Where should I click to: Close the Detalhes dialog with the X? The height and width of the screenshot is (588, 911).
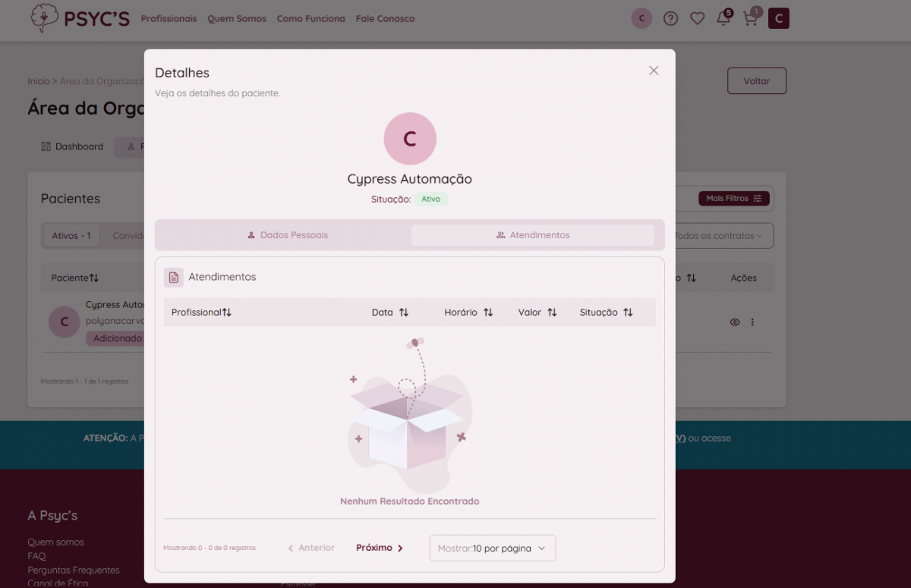[x=654, y=71]
